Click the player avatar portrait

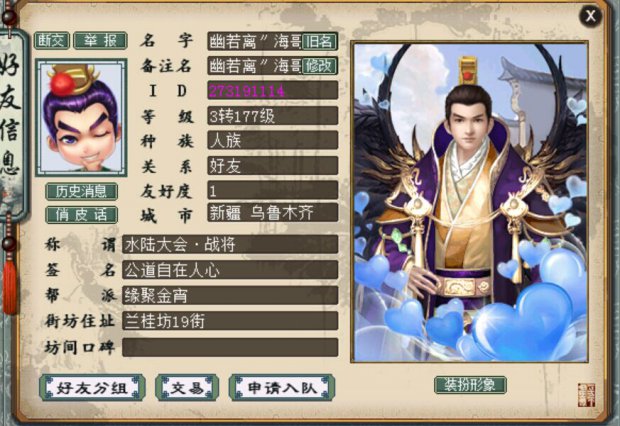(81, 117)
